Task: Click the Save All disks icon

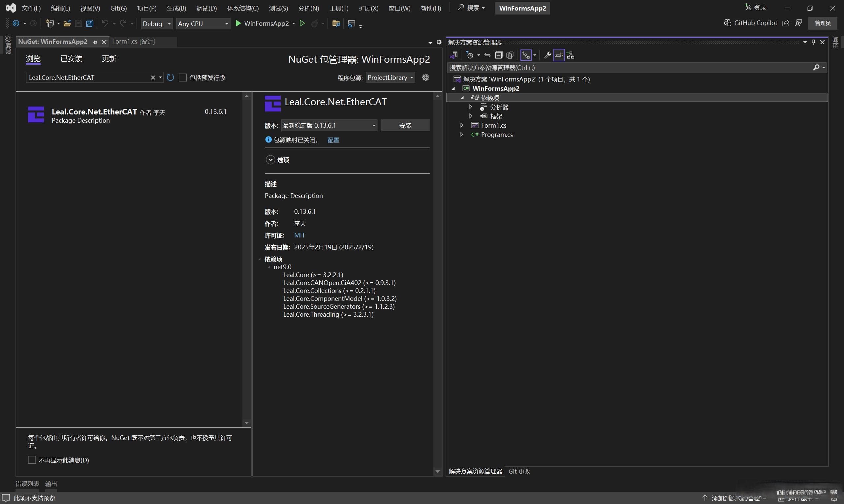Action: click(90, 23)
